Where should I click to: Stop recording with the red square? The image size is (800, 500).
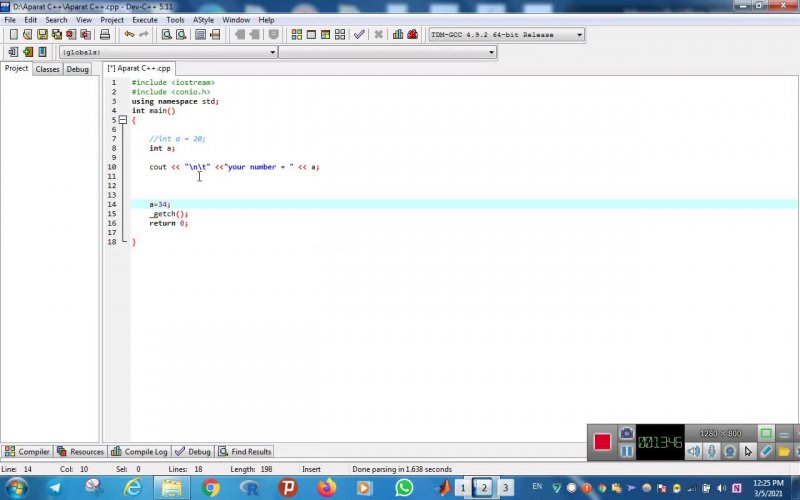click(602, 442)
